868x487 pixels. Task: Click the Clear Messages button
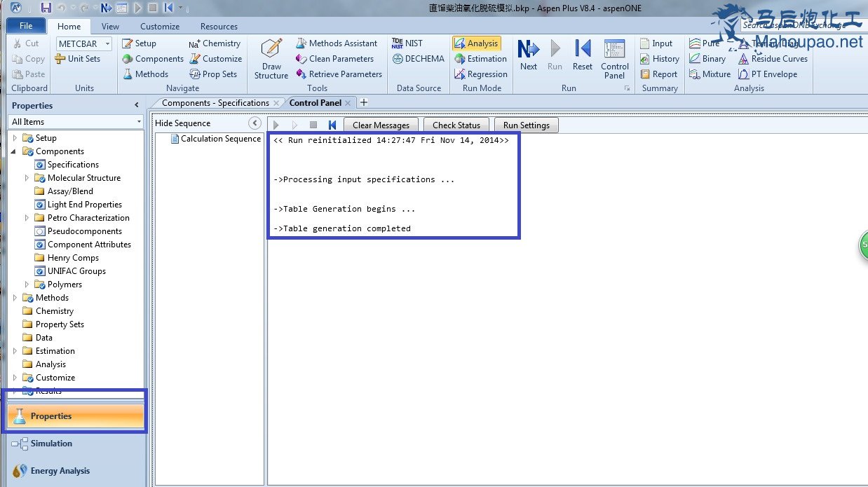(x=381, y=125)
